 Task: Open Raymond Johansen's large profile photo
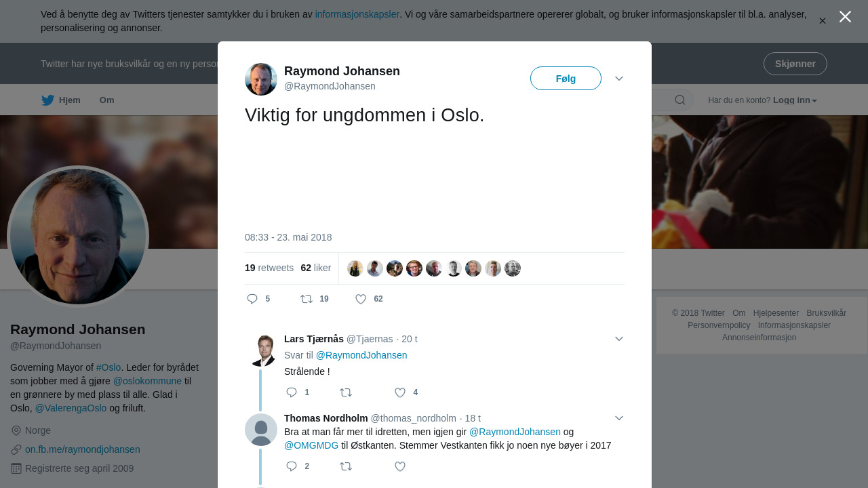point(78,237)
